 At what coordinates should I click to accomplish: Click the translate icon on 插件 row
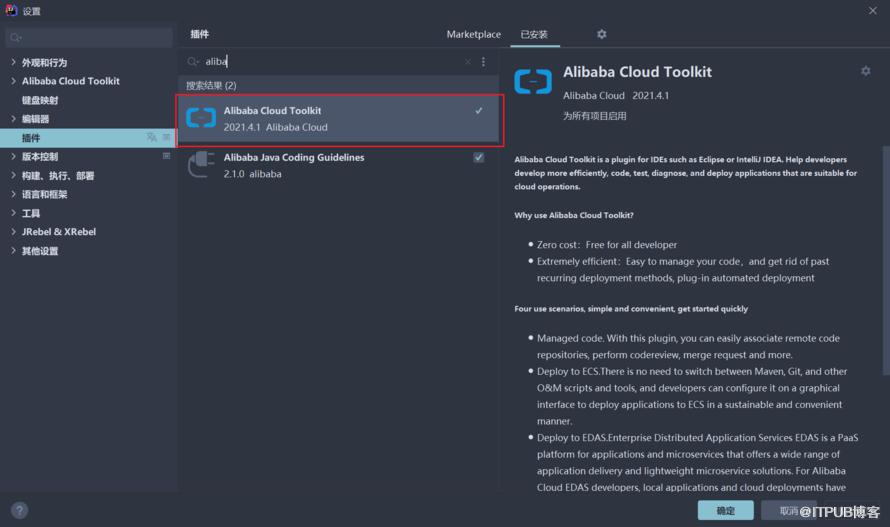(151, 137)
